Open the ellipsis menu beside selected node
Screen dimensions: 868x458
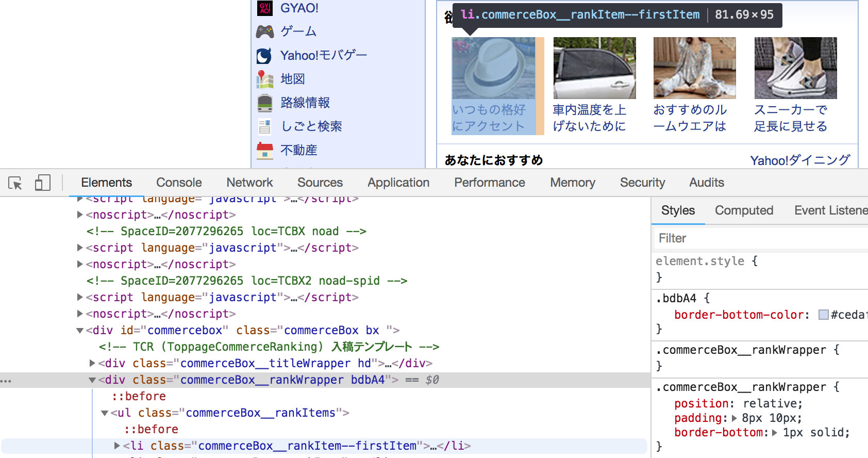pos(6,381)
